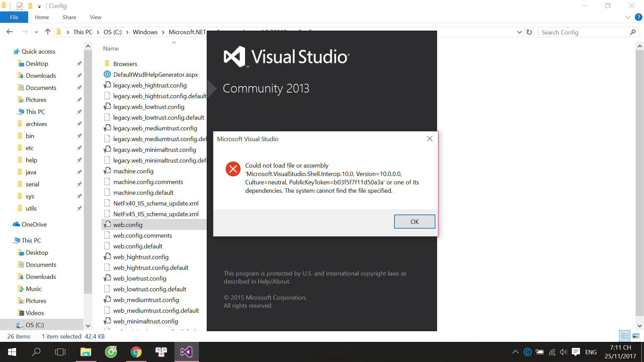Open the View ribbon tab
The image size is (644, 362).
[x=96, y=17]
